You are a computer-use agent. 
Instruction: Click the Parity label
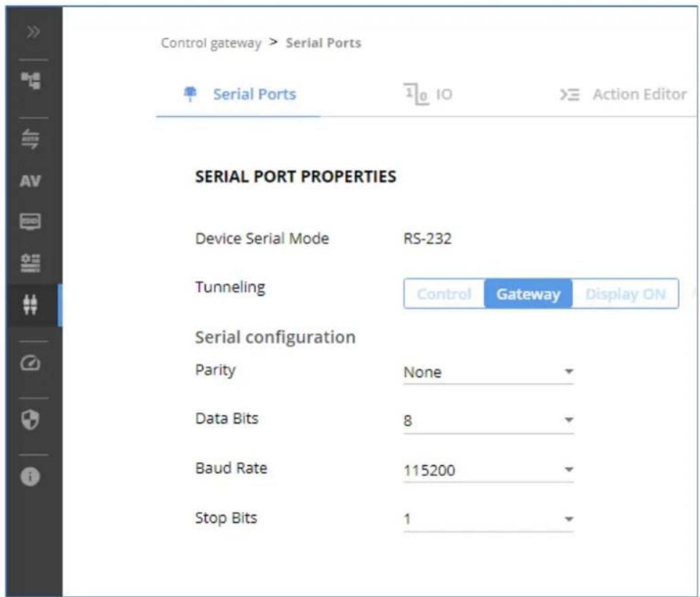(215, 370)
